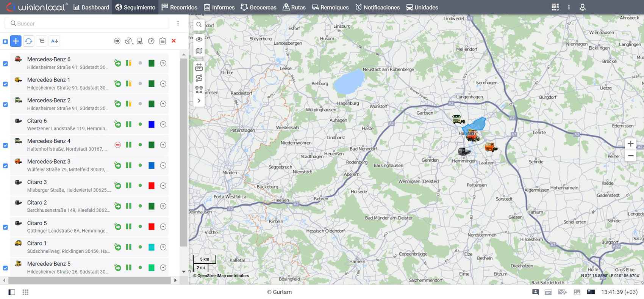The image size is (644, 299).
Task: Toggle map visibility eye icon
Action: click(199, 39)
